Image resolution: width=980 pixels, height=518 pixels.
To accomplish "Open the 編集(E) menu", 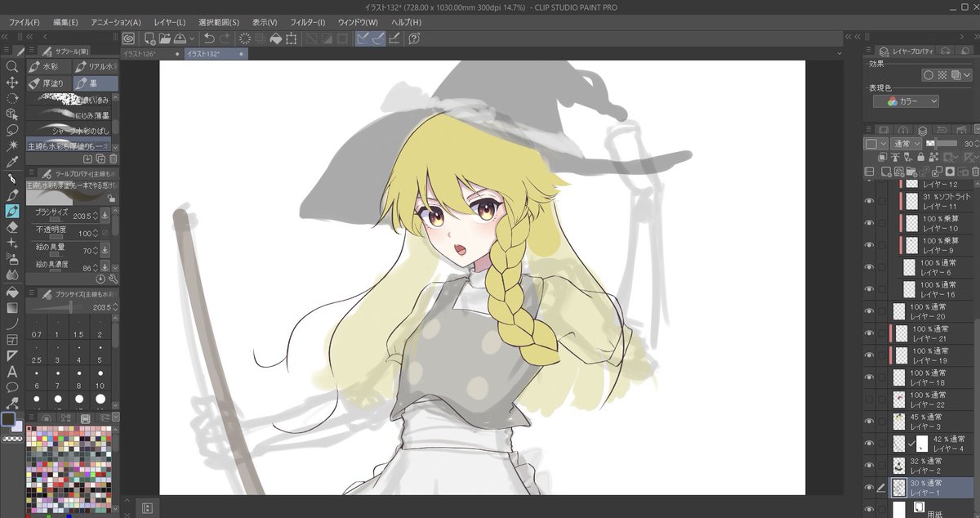I will click(65, 21).
